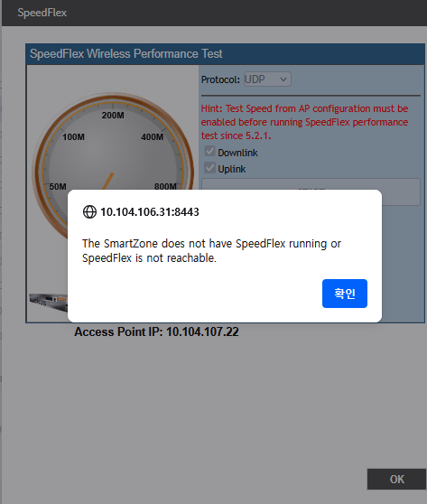Toggle the Uplink checkbox
This screenshot has height=504, width=427.
209,168
